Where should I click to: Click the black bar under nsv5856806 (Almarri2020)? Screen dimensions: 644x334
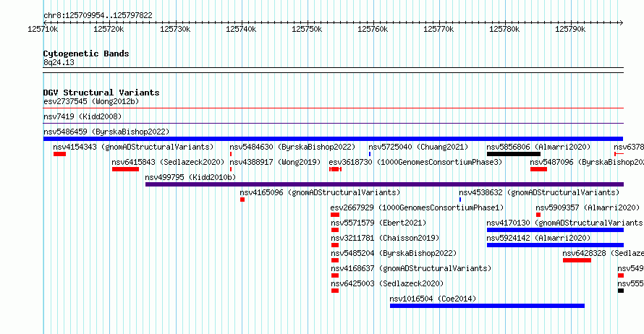[x=514, y=154]
